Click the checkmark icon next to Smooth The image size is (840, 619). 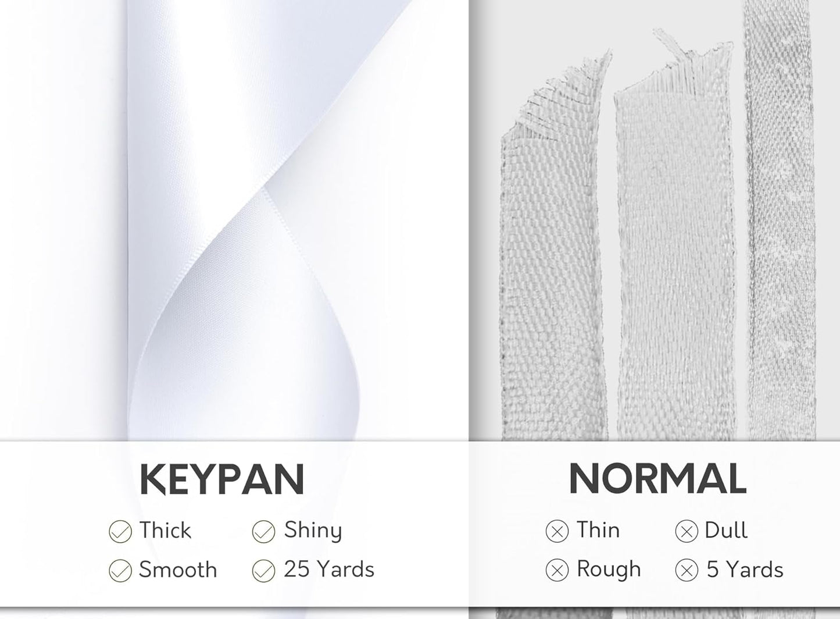coord(120,570)
